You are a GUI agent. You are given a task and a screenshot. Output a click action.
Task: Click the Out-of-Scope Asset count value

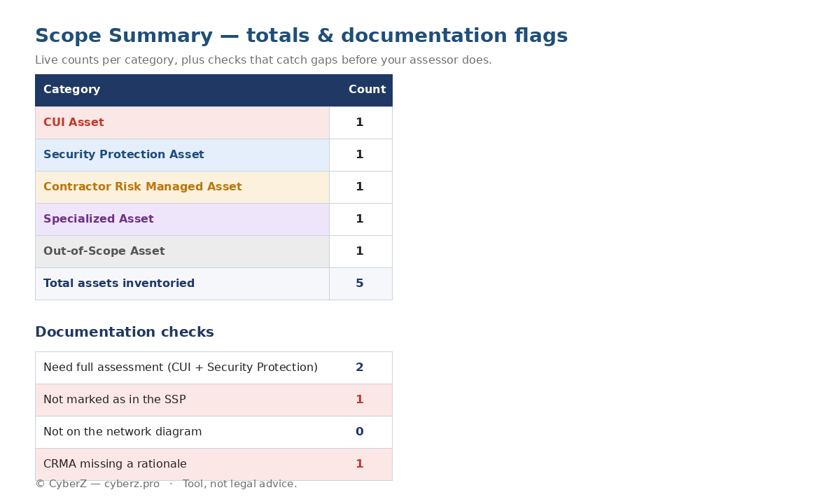point(360,251)
